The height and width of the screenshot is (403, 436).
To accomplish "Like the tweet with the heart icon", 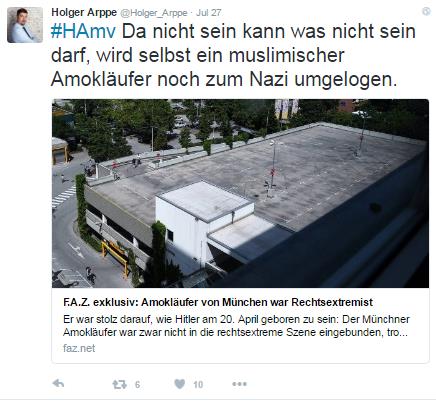I will tap(180, 384).
